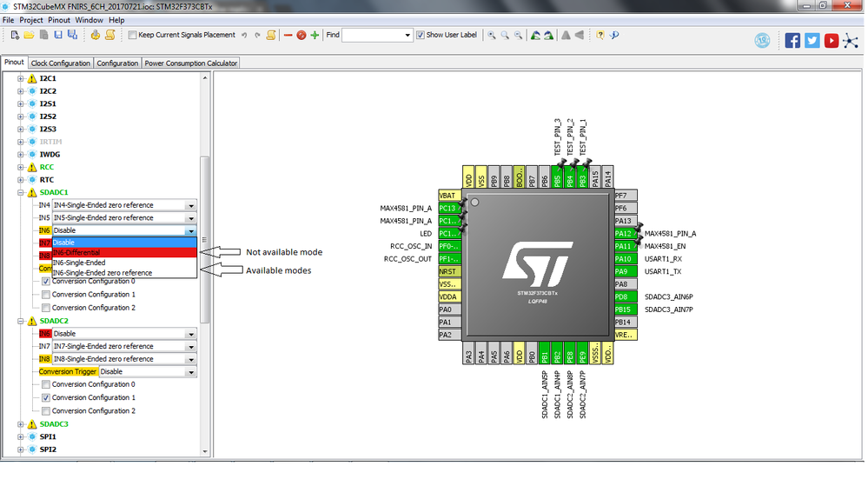Flip the chip view horizontally
Image resolution: width=868 pixels, height=486 pixels.
coord(579,35)
